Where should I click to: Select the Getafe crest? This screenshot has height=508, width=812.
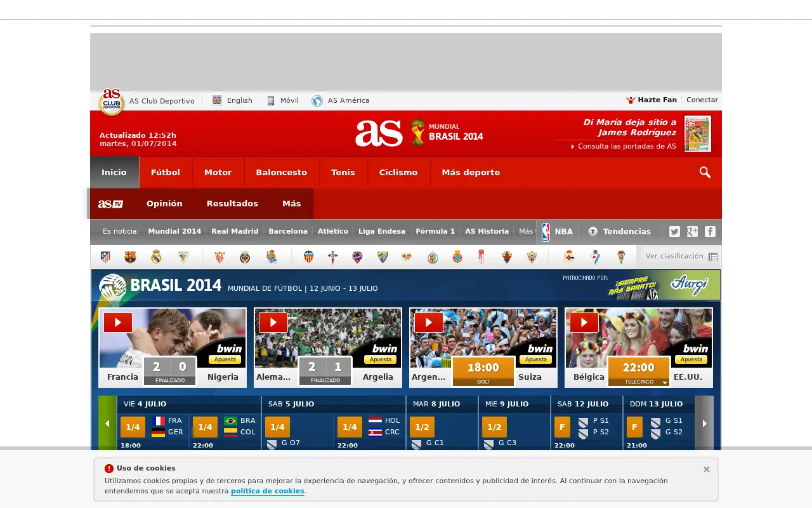pos(433,257)
